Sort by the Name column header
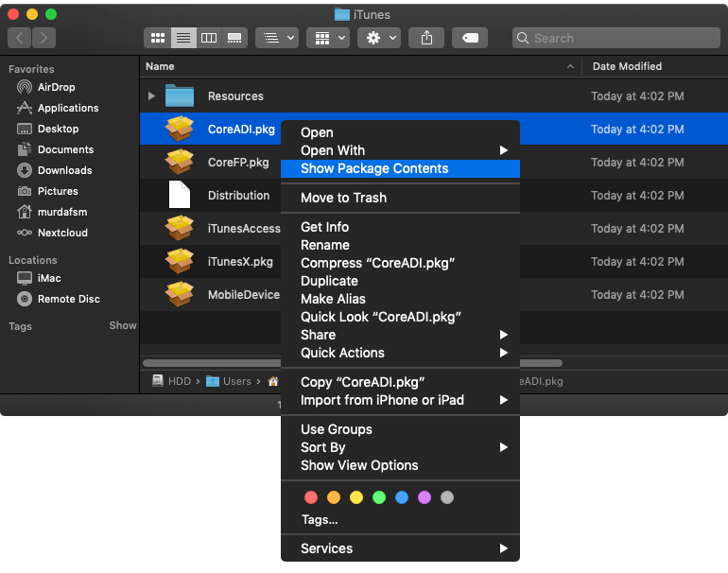The height and width of the screenshot is (573, 728). coord(360,66)
